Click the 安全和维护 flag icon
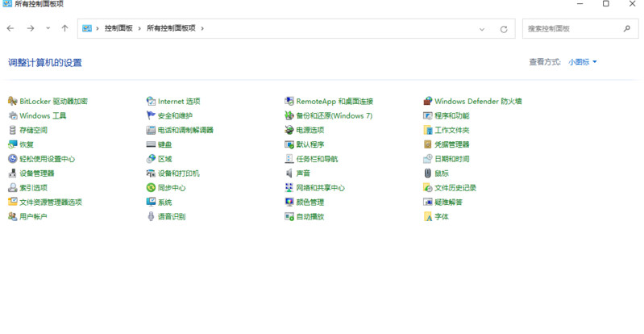The height and width of the screenshot is (334, 644). coord(151,115)
